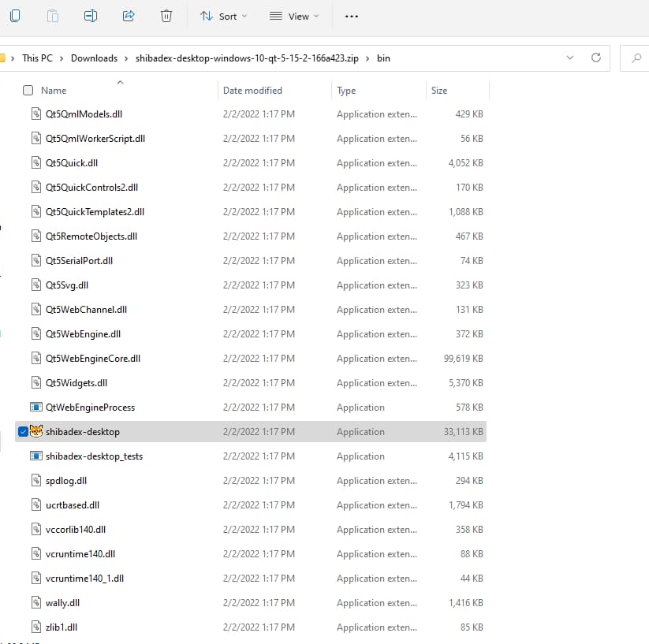
Task: Expand the address bar history chevron
Action: point(570,58)
